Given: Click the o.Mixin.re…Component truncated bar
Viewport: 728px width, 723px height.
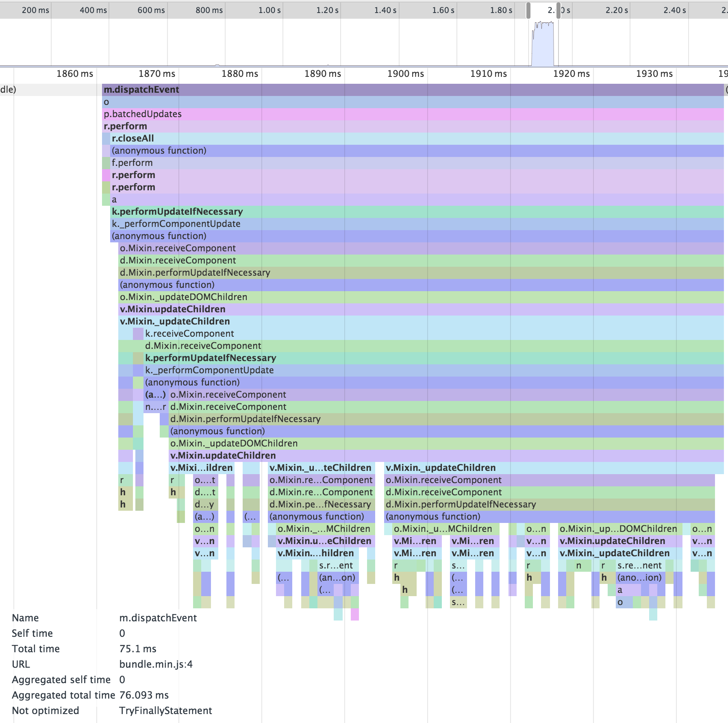Looking at the screenshot, I should pos(320,480).
